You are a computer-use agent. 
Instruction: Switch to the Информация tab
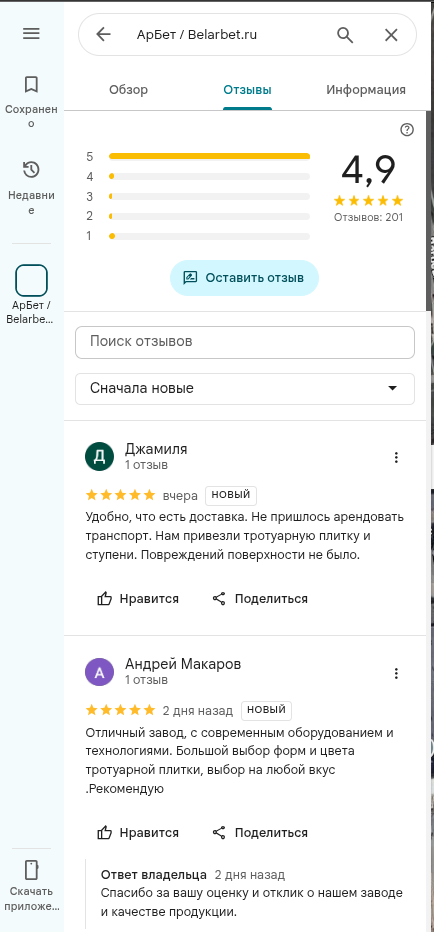(x=366, y=90)
